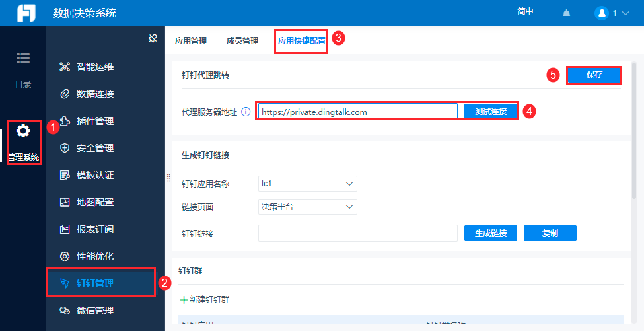Image resolution: width=644 pixels, height=331 pixels.
Task: Select the 管理系统 gear icon
Action: pyautogui.click(x=23, y=131)
